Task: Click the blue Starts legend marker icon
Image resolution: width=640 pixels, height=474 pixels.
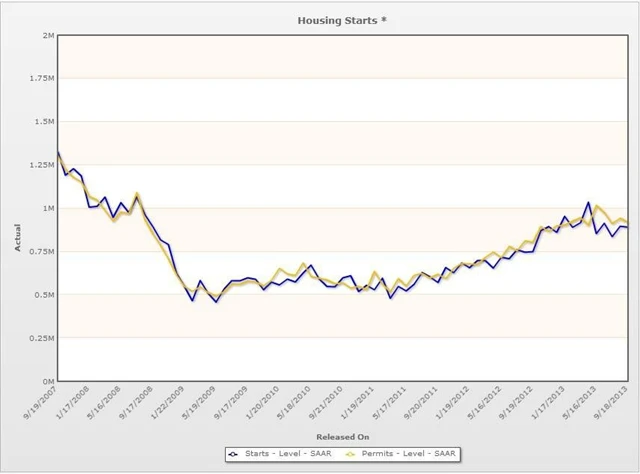Action: point(232,454)
